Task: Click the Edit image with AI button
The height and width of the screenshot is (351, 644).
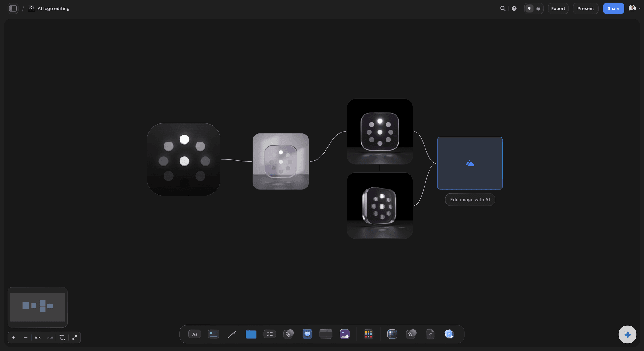Action: pos(470,200)
